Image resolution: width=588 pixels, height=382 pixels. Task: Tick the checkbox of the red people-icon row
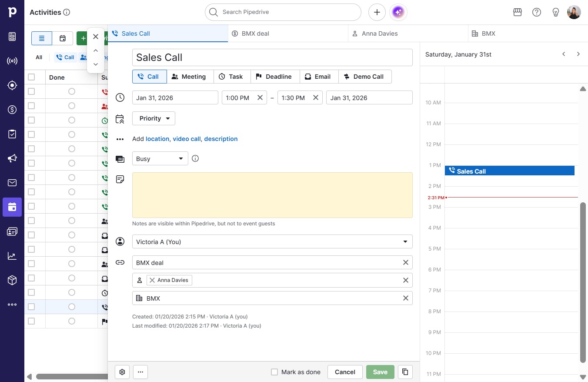coord(31,106)
